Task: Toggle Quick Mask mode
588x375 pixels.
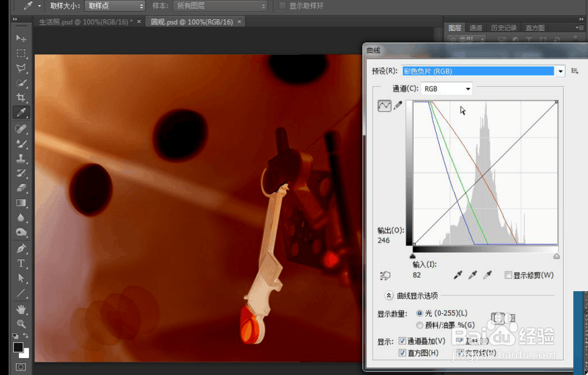Action: (x=21, y=367)
